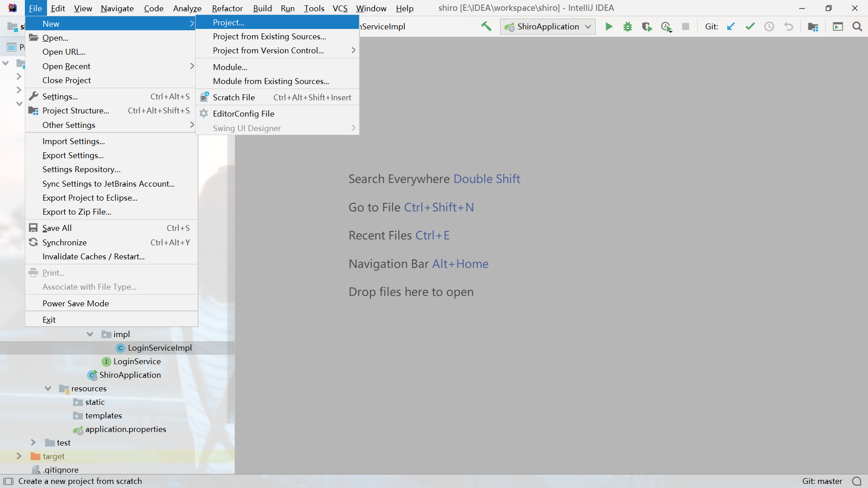The height and width of the screenshot is (488, 868).
Task: Update project via Git blue arrow icon
Action: (731, 27)
